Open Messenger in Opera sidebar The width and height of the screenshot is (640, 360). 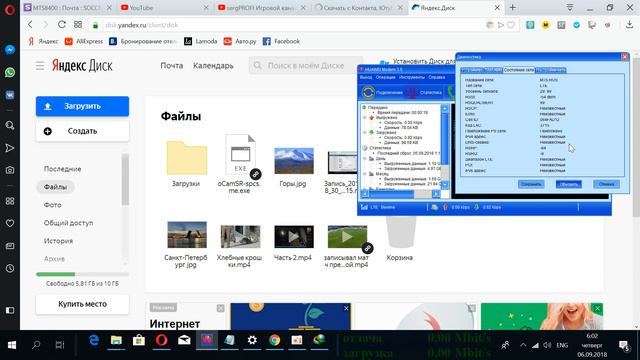coord(10,50)
